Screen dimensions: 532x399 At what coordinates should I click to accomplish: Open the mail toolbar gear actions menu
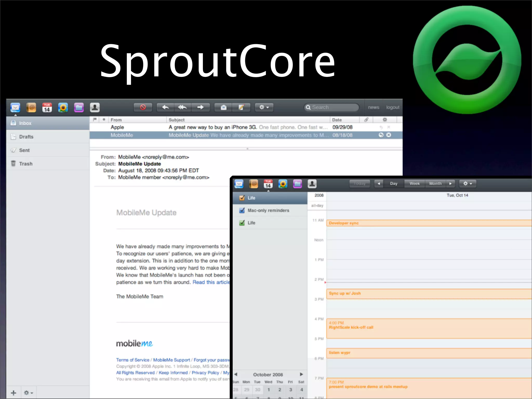(264, 107)
